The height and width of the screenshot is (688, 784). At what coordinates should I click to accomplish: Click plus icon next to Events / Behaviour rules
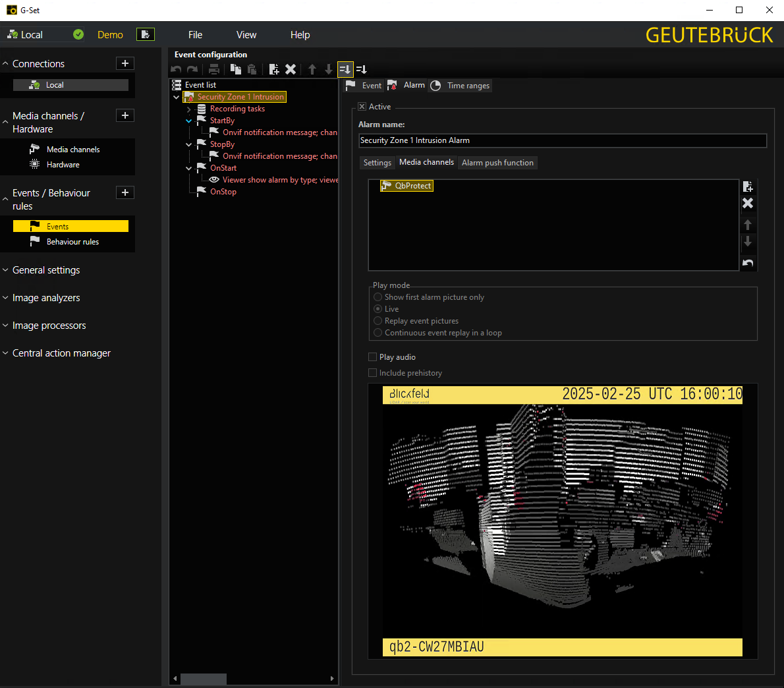click(x=125, y=192)
